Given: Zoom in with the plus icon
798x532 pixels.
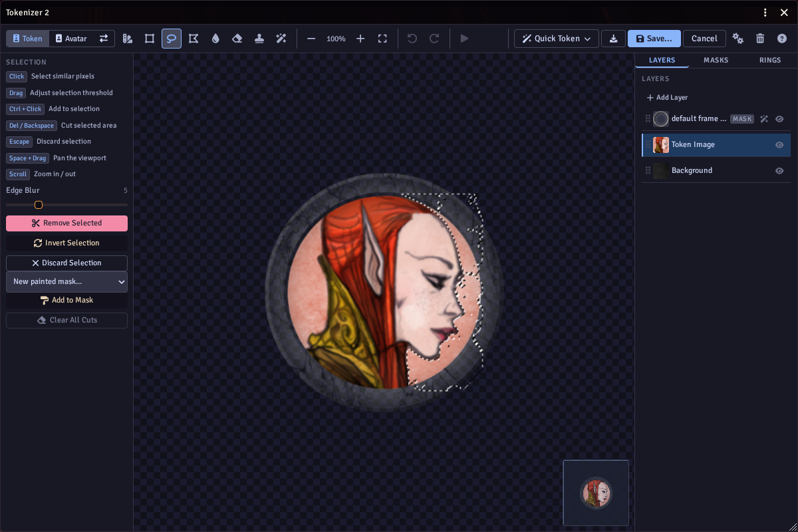Looking at the screenshot, I should tap(360, 39).
